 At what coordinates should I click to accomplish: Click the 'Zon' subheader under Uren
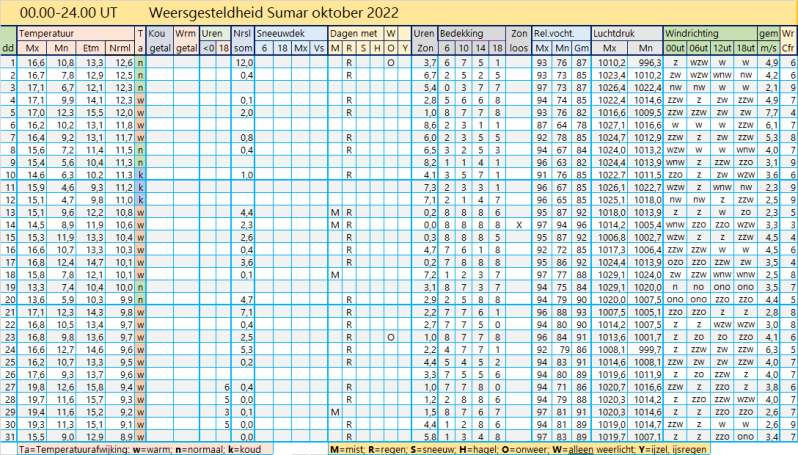pyautogui.click(x=425, y=48)
